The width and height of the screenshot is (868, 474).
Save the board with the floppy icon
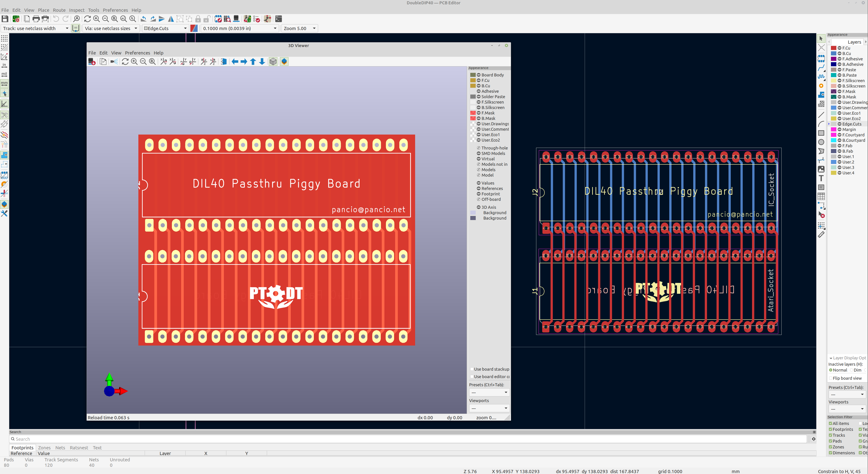[x=5, y=19]
